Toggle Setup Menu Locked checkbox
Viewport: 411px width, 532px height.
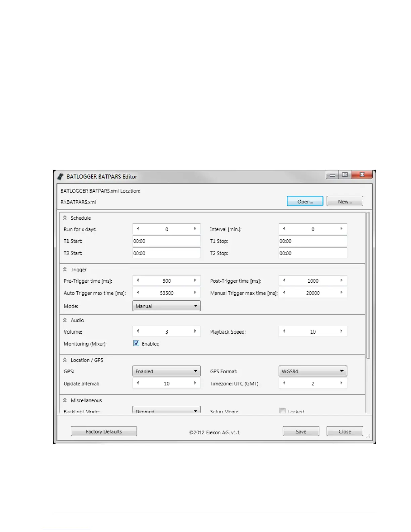[283, 411]
